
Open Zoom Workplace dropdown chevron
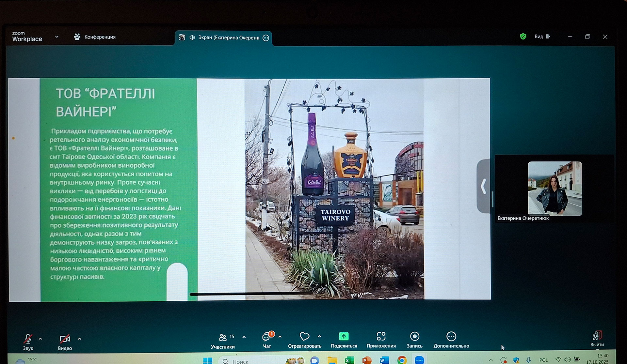[57, 37]
